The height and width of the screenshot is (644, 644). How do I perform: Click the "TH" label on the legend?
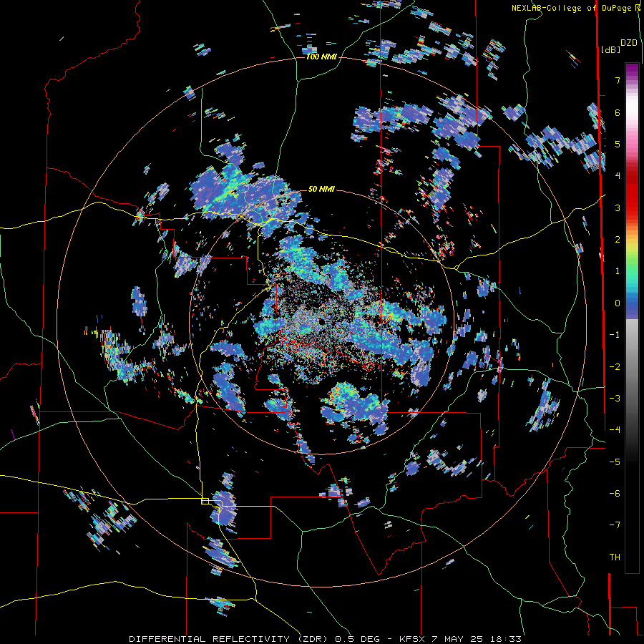click(615, 557)
